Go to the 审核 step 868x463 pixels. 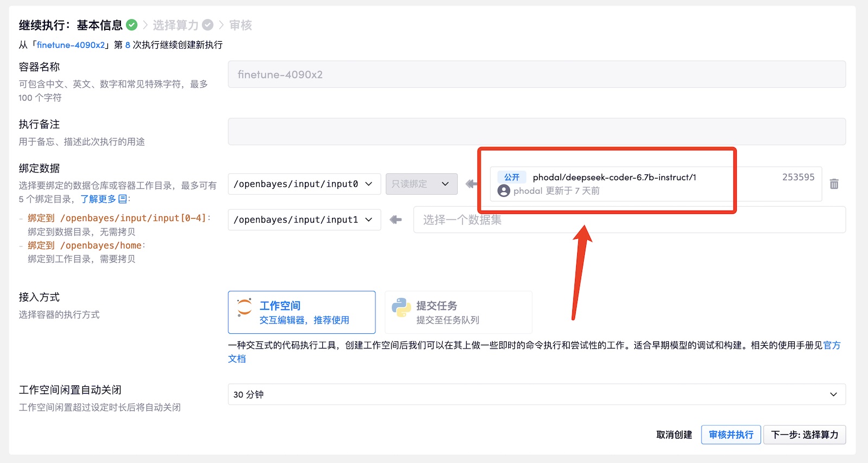coord(240,25)
